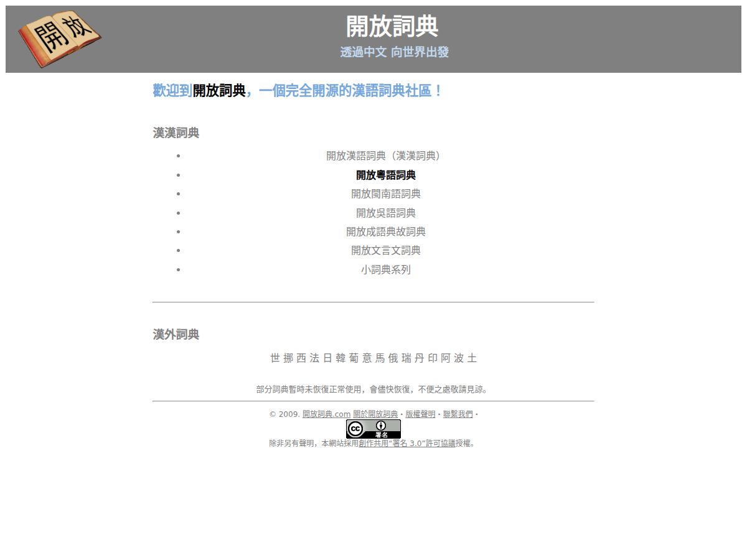Click the 開放 open-book logo image
The width and height of the screenshot is (747, 560).
60,38
